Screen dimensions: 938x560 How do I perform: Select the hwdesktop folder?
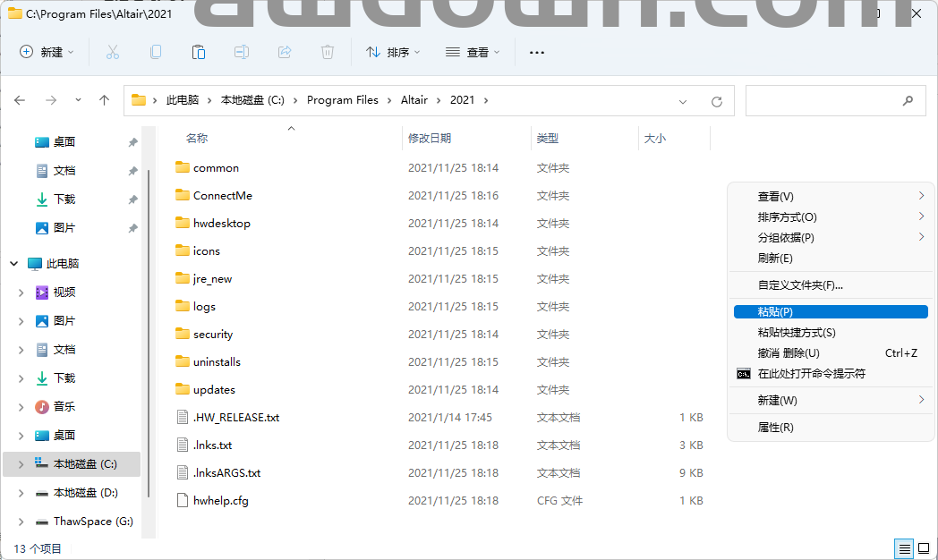pyautogui.click(x=221, y=224)
